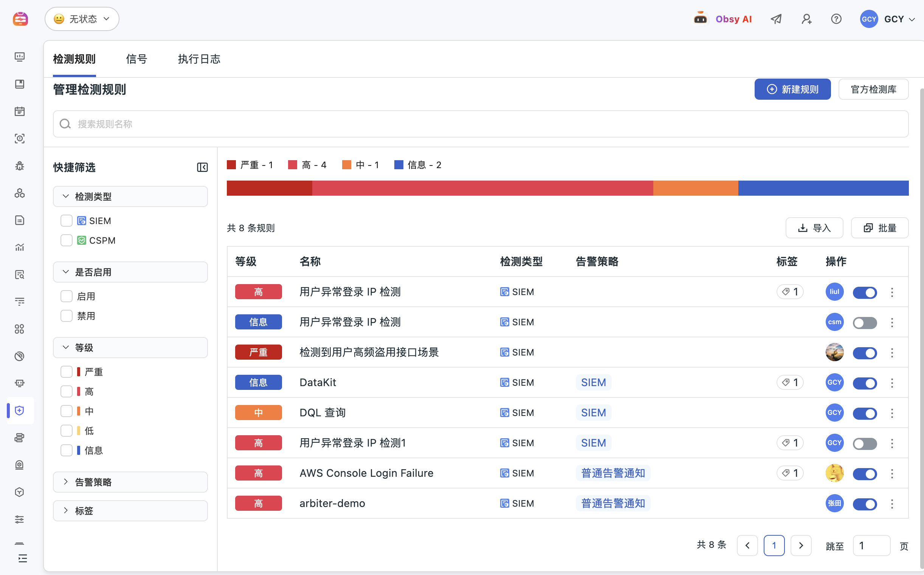Open the 无状态 status dropdown
This screenshot has width=924, height=575.
pos(82,19)
